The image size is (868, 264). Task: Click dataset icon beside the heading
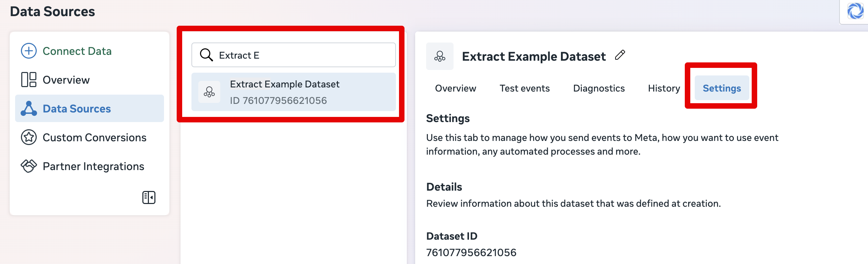pyautogui.click(x=440, y=56)
